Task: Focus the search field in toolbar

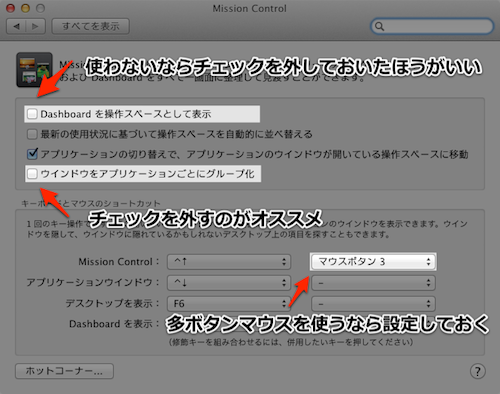Action: click(x=432, y=26)
